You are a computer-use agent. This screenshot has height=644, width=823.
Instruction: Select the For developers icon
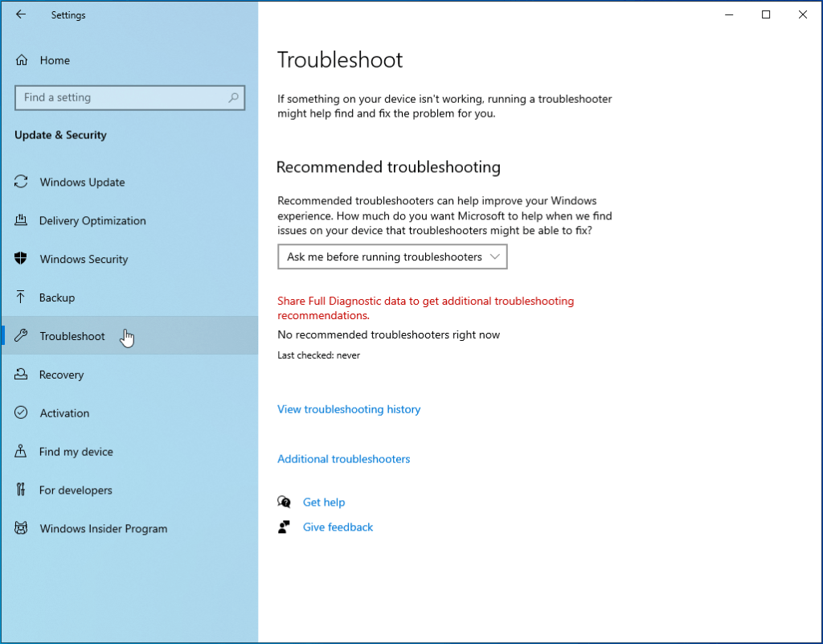[20, 490]
